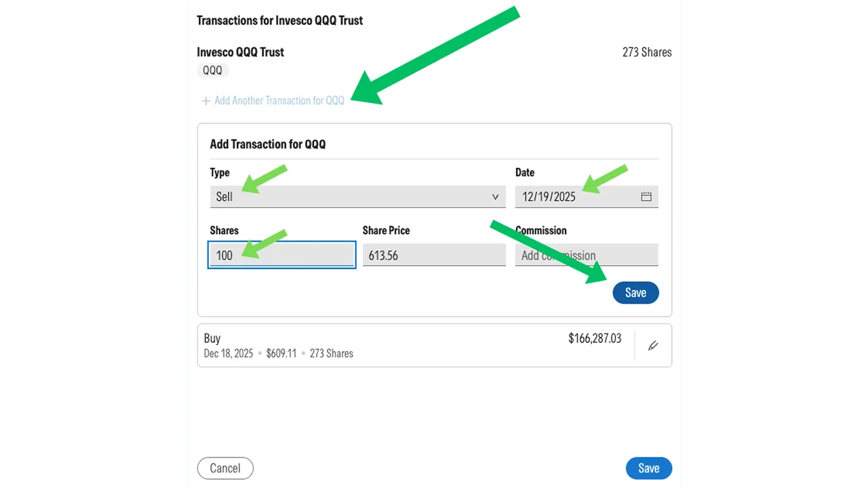Select the QQQ ticker tag
Image resolution: width=868 pixels, height=488 pixels.
click(x=212, y=70)
